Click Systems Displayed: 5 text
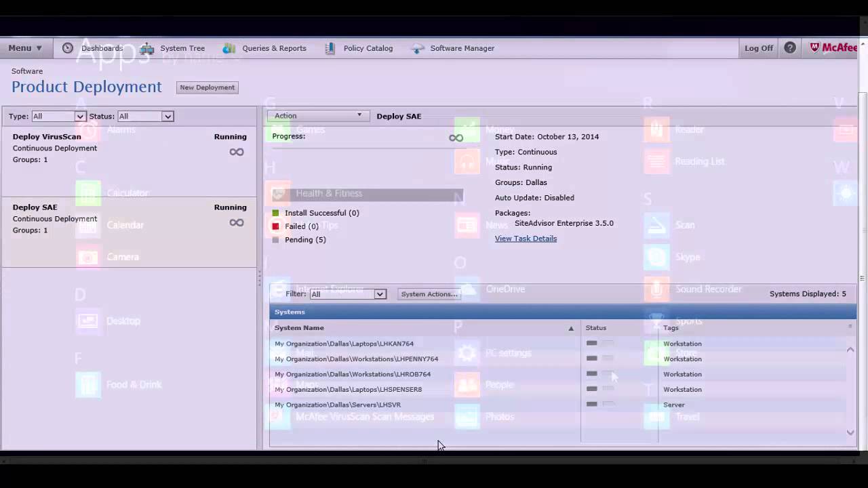The width and height of the screenshot is (868, 488). [808, 294]
